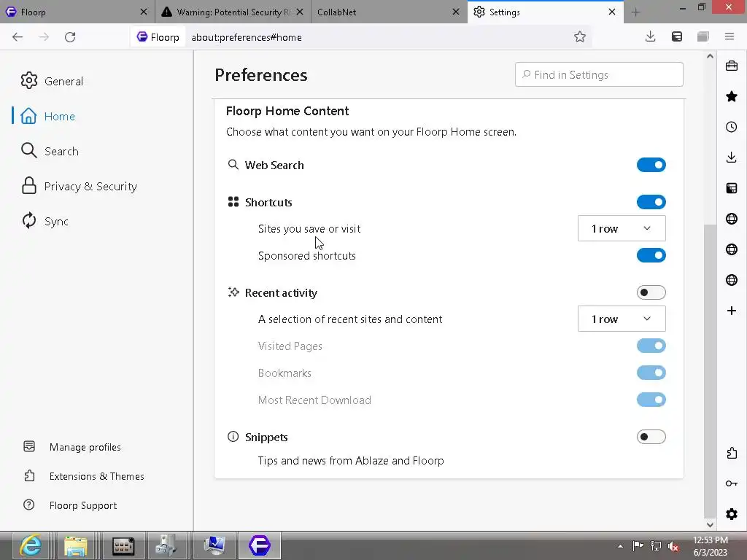The width and height of the screenshot is (747, 560).
Task: Turn off the Web Search toggle
Action: click(x=651, y=165)
